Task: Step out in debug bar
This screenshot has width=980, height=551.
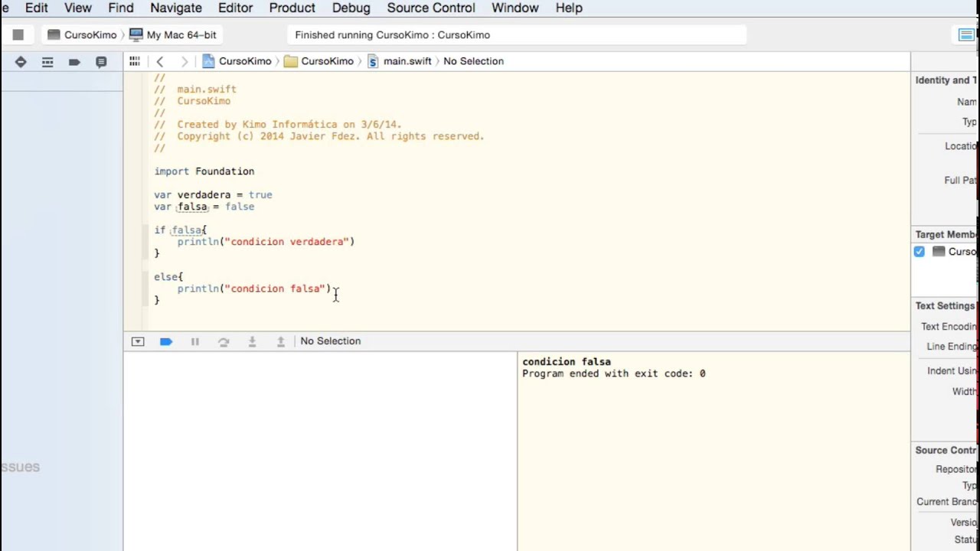Action: coord(281,341)
